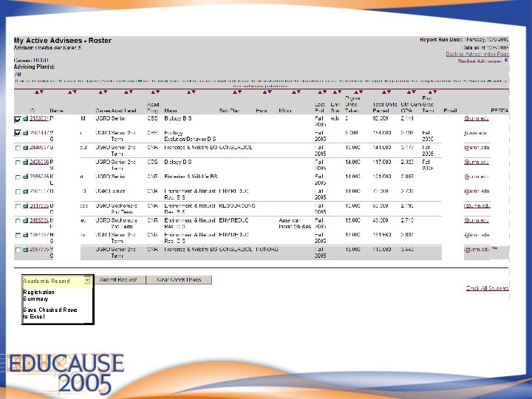Viewport: 532px width, 399px height.
Task: Check the box for the GPA 3.147 Fisheries row
Action: 18,149
